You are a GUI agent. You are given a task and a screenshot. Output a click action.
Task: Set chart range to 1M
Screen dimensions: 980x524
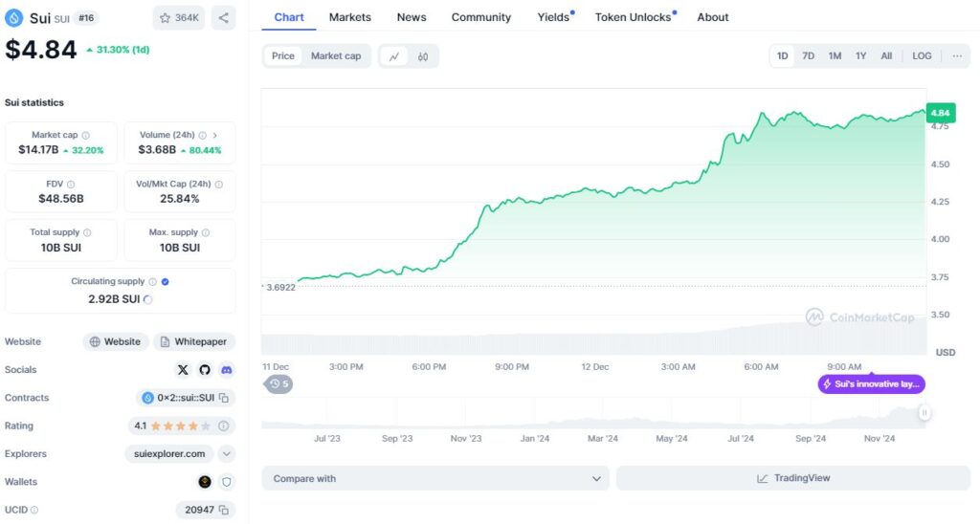835,56
